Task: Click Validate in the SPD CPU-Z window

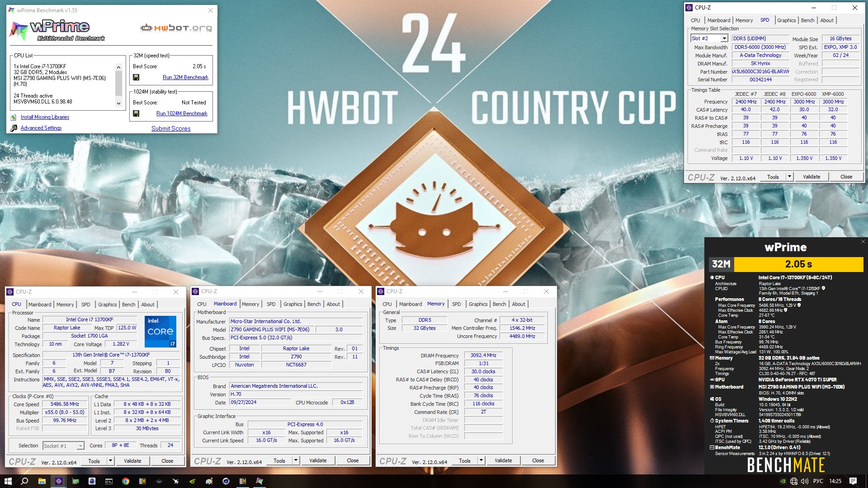Action: 811,177
